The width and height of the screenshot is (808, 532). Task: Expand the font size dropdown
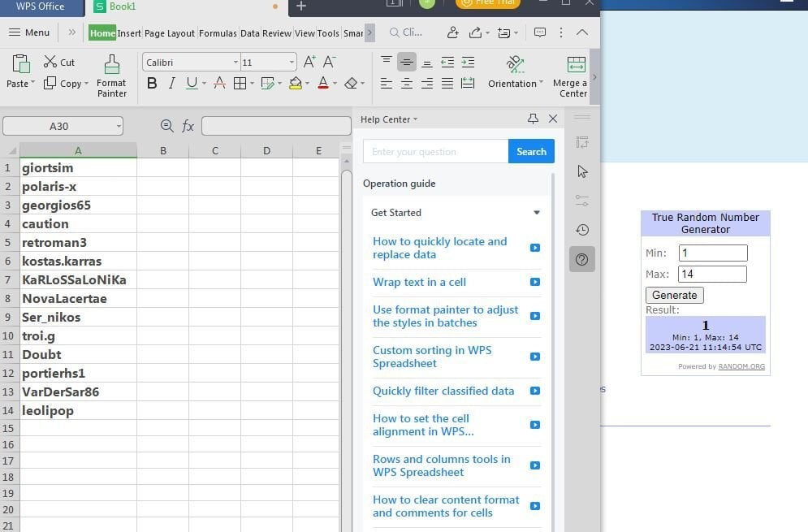[x=292, y=63]
